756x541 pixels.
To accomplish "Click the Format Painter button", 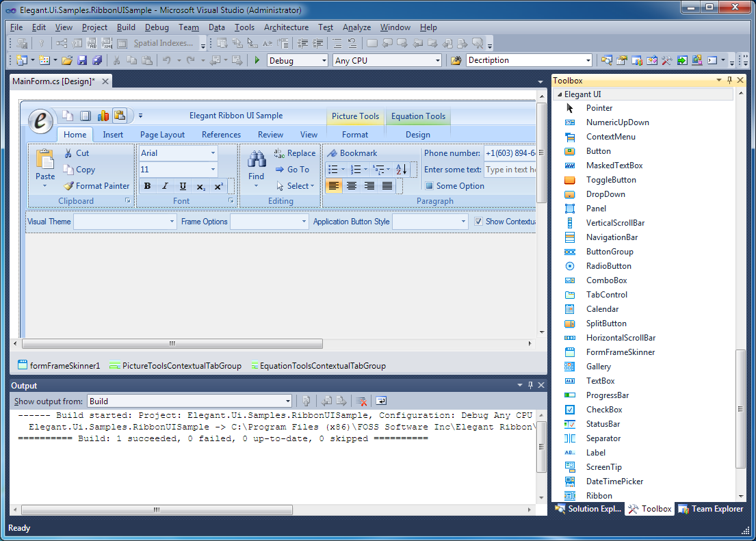I will pos(97,185).
